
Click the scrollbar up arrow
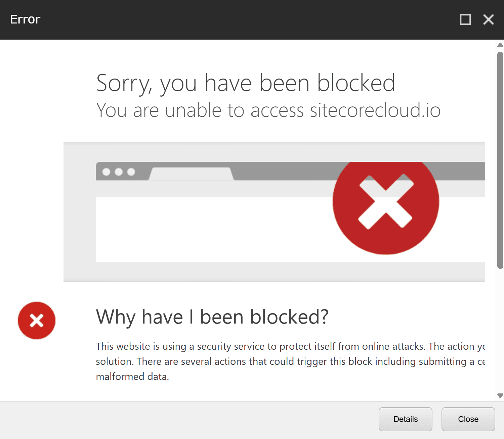click(500, 45)
